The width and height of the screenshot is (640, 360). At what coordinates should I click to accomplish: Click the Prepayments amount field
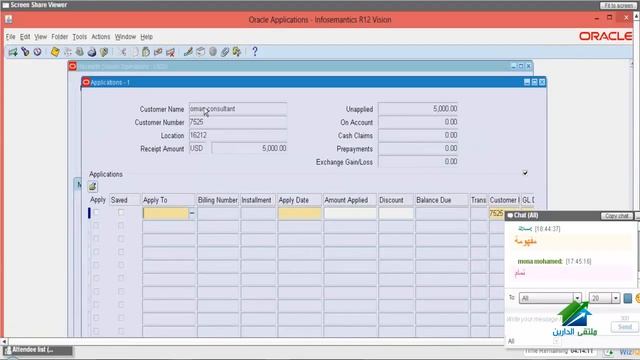(x=418, y=149)
